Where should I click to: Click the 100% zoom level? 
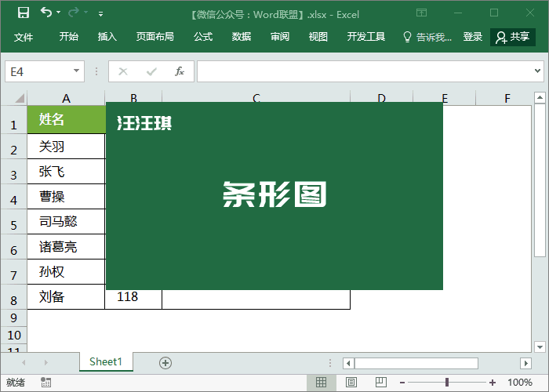coord(520,383)
